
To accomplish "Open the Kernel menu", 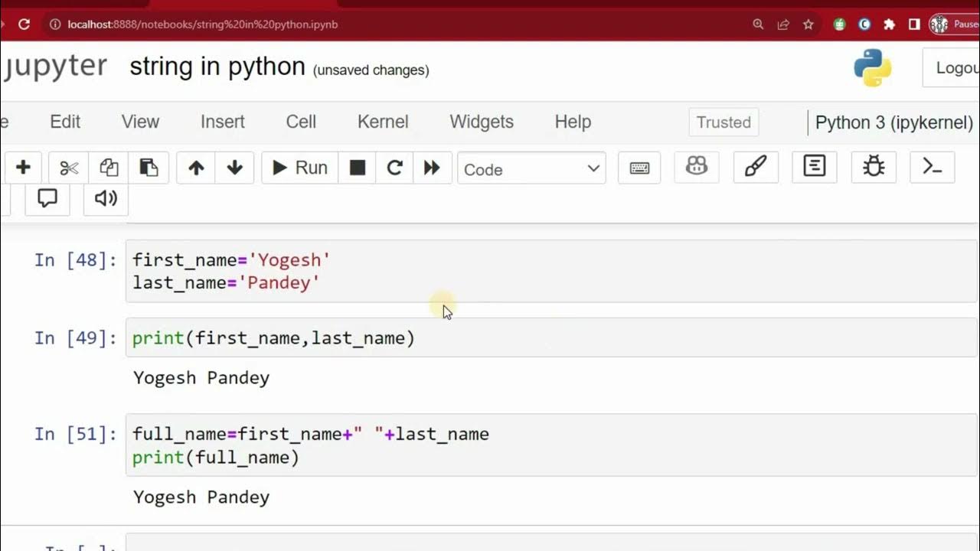I will 383,122.
